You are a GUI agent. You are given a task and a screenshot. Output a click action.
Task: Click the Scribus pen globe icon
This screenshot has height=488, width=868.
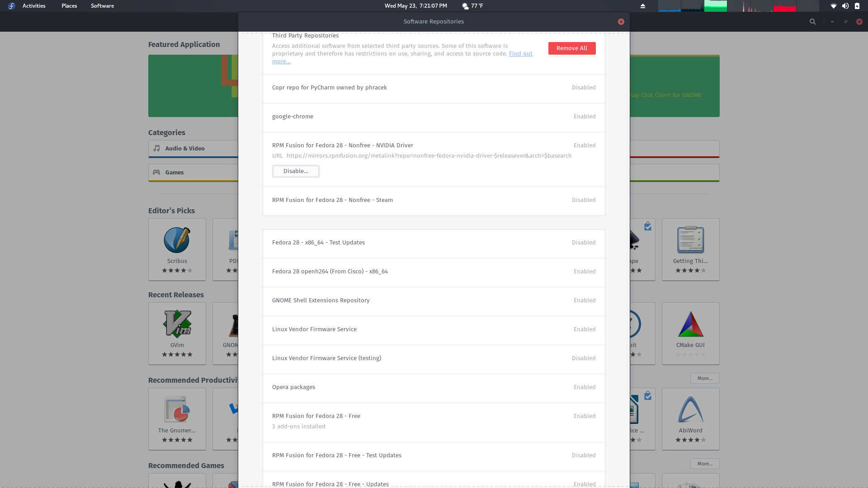pyautogui.click(x=177, y=240)
